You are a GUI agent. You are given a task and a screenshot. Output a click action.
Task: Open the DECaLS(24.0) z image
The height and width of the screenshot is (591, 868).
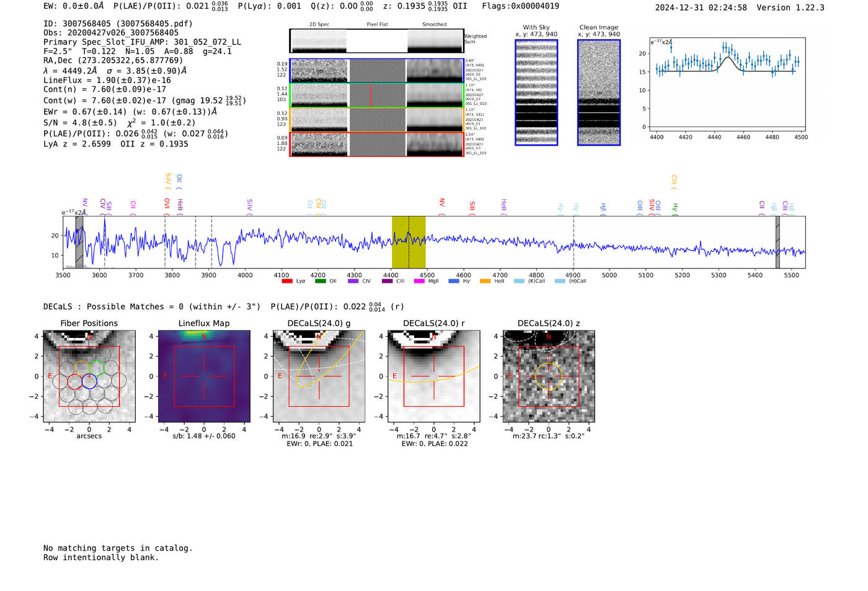[549, 376]
